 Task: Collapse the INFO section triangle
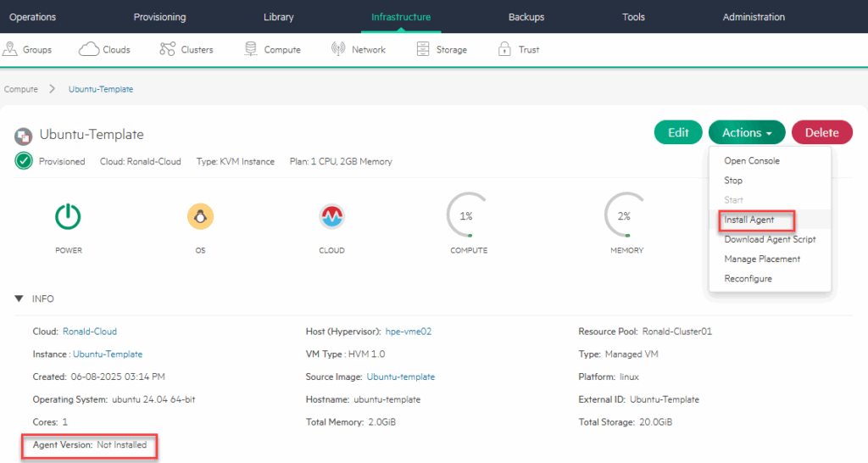[19, 298]
